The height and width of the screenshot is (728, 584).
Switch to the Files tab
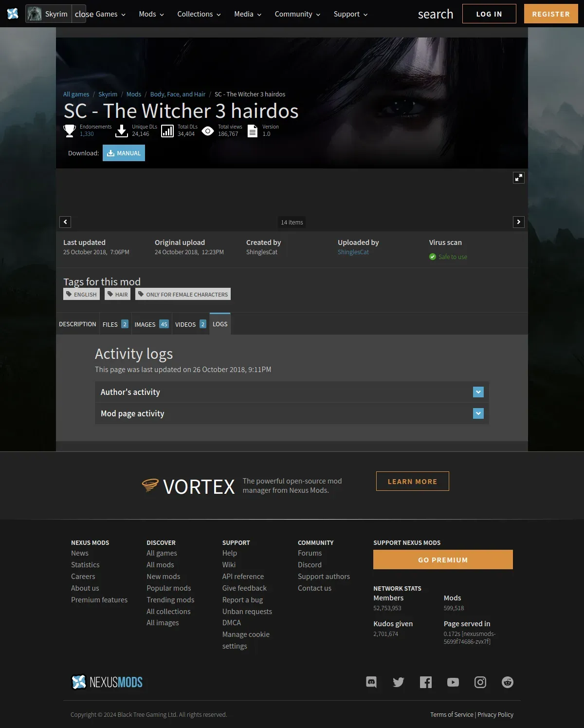click(115, 324)
